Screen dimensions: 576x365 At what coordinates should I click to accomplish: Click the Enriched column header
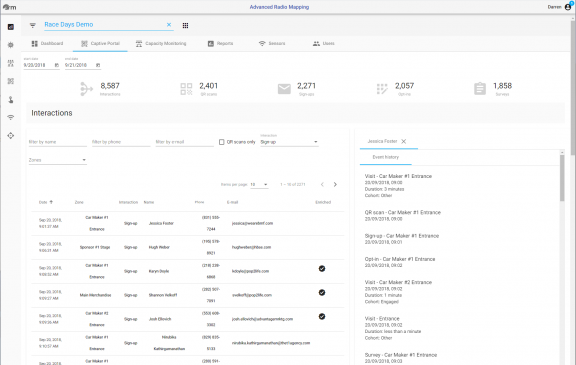323,202
